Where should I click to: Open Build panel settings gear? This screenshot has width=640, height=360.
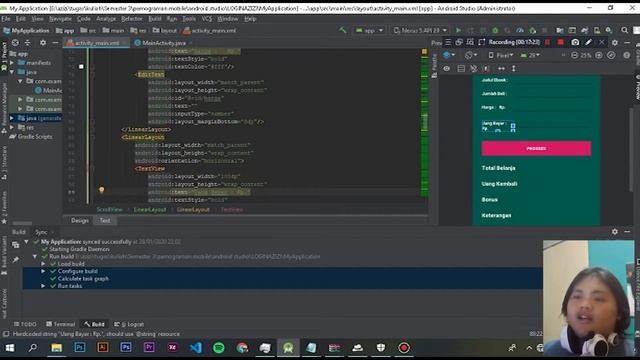click(x=615, y=232)
